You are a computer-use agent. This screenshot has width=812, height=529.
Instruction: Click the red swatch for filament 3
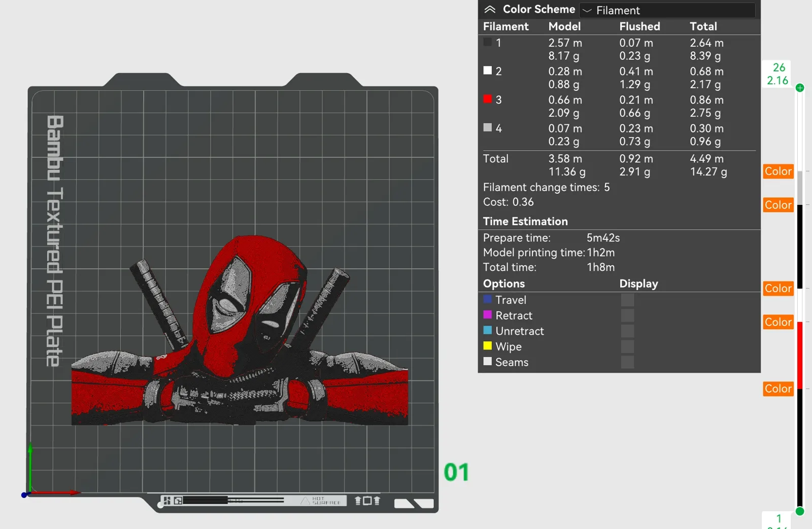[488, 99]
